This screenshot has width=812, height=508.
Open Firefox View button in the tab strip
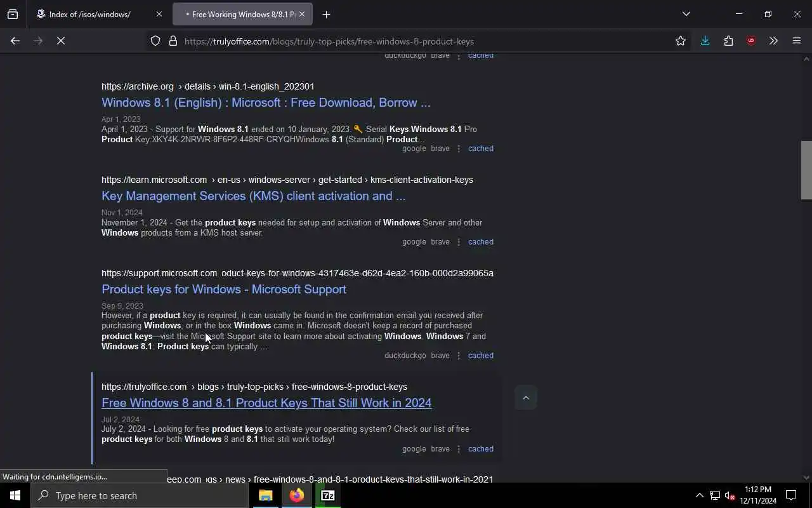click(13, 14)
